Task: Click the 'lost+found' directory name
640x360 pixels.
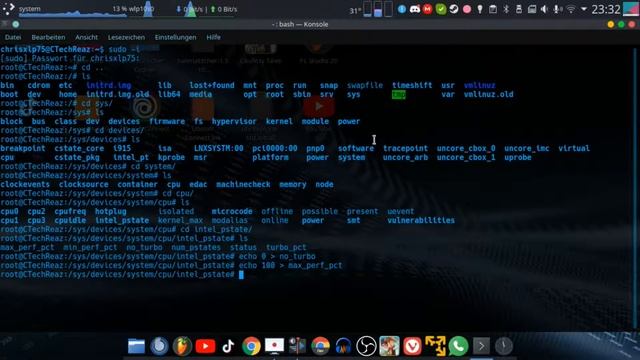Action: pos(211,86)
